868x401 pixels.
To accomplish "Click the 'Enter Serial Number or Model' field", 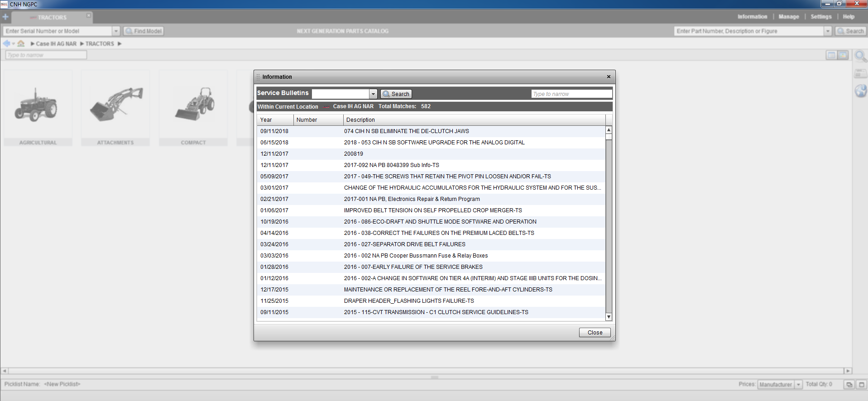I will click(58, 31).
